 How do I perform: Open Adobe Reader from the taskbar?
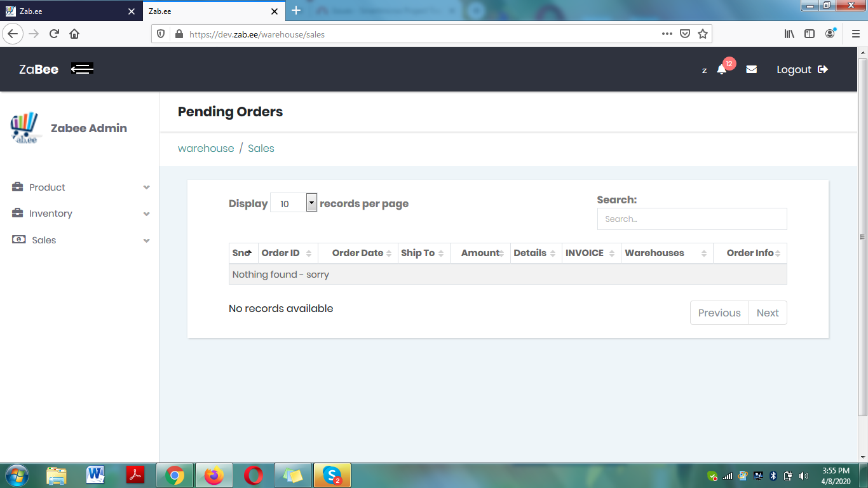[135, 475]
